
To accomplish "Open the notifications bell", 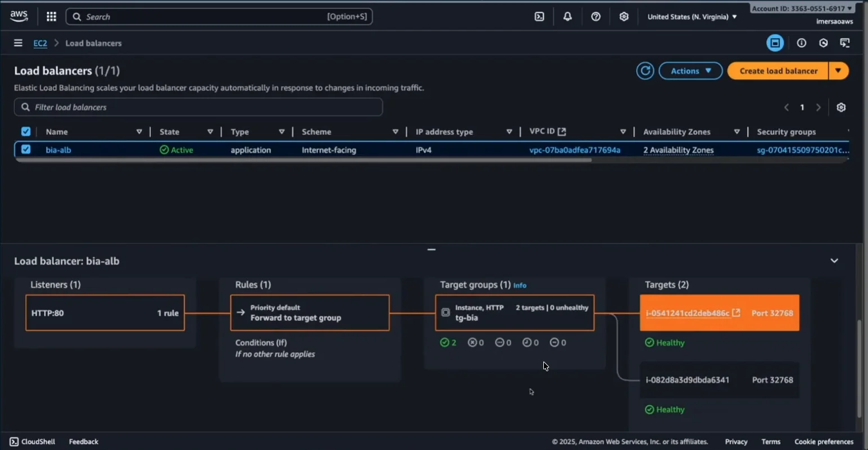I will coord(567,17).
